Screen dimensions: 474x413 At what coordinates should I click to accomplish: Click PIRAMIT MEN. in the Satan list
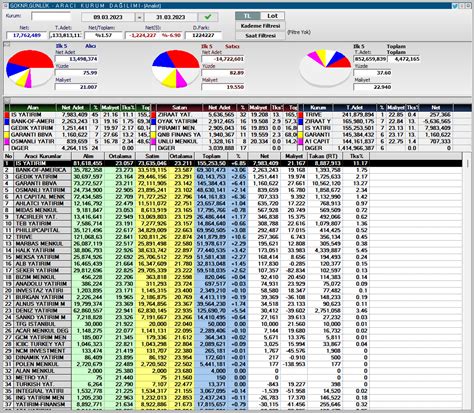coord(176,128)
